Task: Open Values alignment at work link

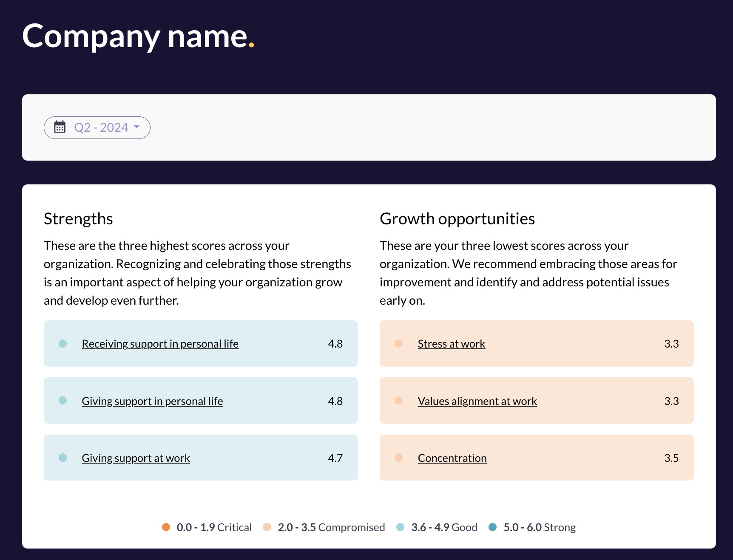Action: (x=477, y=401)
